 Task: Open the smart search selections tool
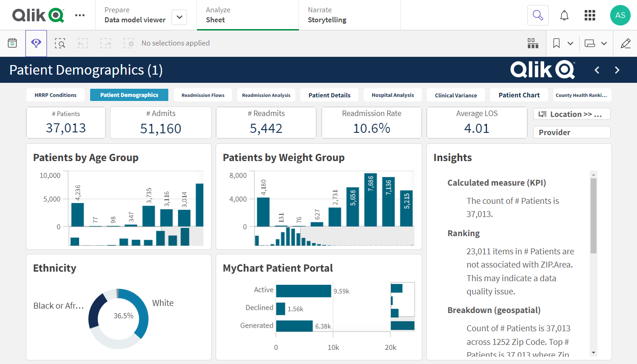click(60, 43)
